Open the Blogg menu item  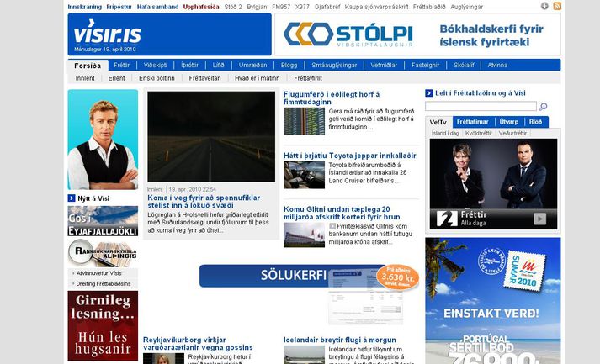point(289,66)
